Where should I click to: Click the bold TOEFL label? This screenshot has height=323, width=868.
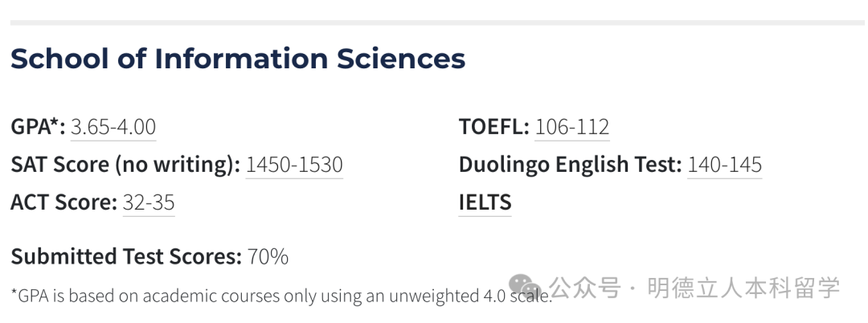[x=493, y=127]
